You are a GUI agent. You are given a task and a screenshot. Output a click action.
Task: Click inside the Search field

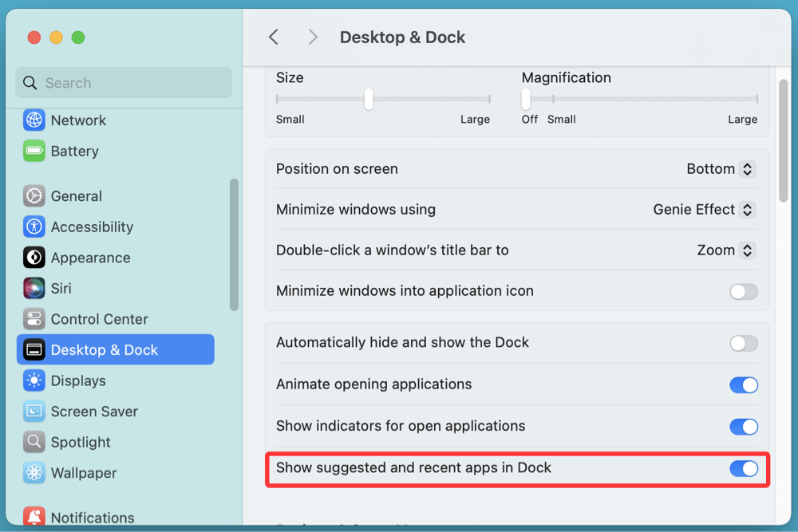coord(123,82)
